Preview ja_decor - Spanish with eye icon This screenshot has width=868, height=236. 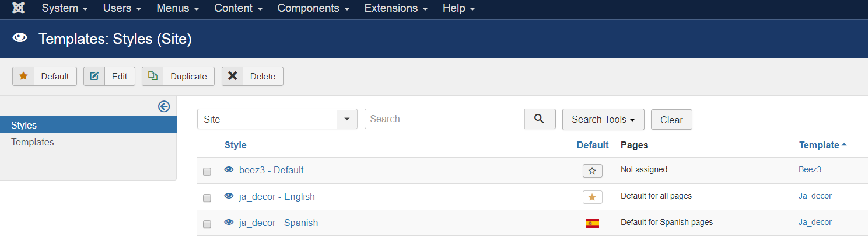(229, 223)
